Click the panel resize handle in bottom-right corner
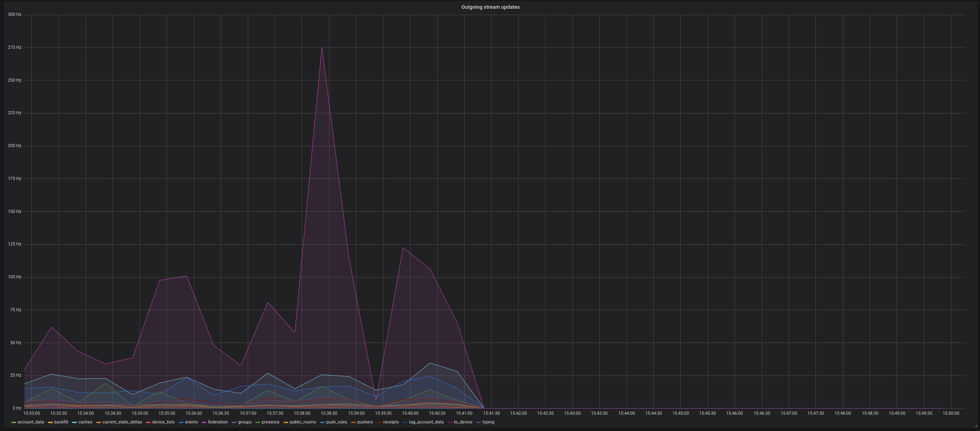Screen dimensions: 980x431 pyautogui.click(x=976, y=426)
